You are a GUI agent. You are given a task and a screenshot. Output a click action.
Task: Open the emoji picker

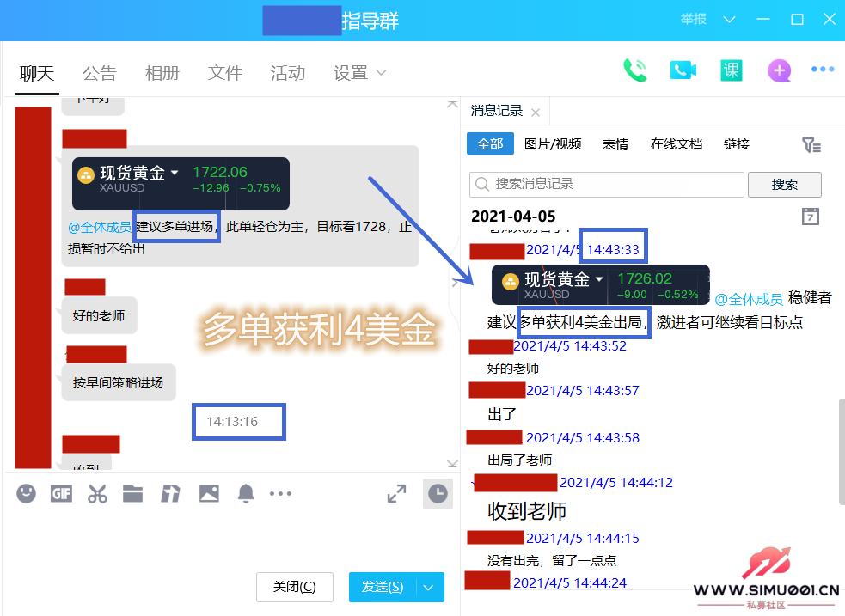click(x=27, y=493)
